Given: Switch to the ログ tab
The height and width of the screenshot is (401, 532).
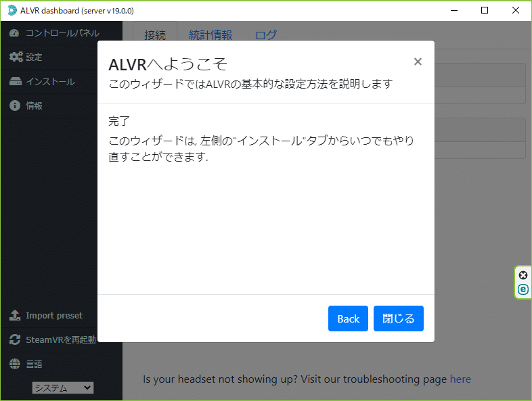Looking at the screenshot, I should click(x=266, y=34).
